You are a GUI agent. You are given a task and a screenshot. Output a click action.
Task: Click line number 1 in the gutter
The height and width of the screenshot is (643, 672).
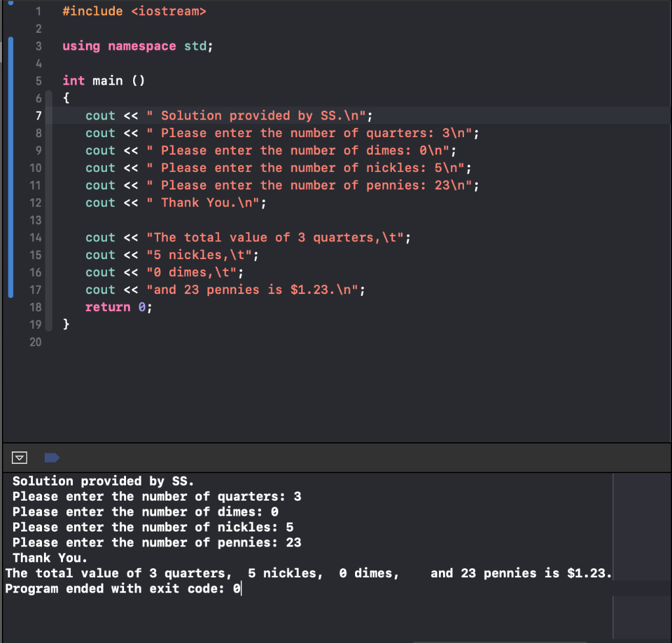coord(39,11)
